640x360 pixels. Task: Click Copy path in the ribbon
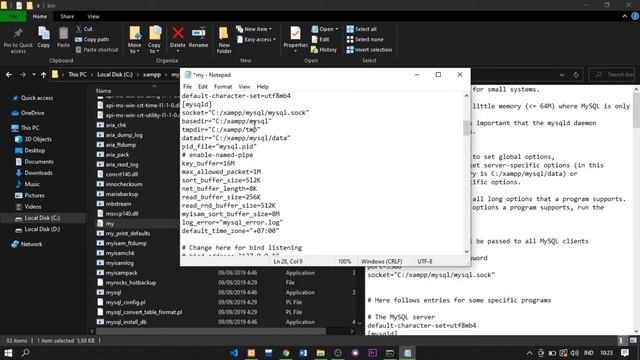click(x=92, y=40)
